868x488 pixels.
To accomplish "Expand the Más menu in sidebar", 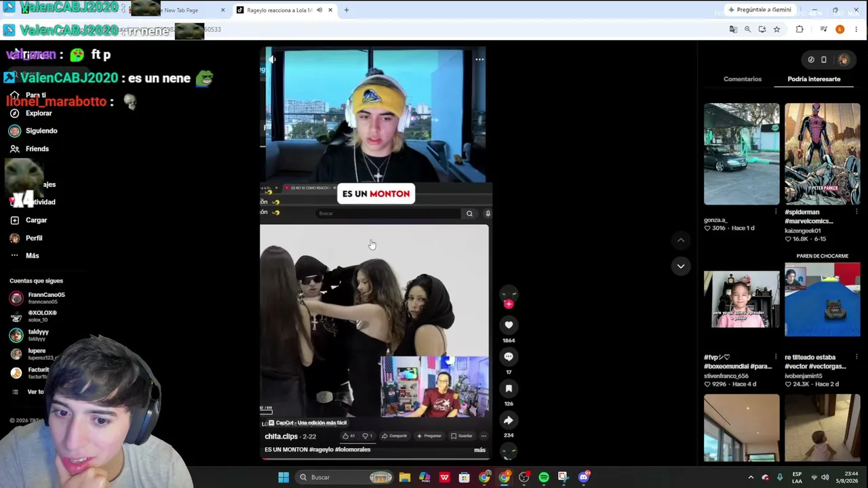I will (x=25, y=256).
